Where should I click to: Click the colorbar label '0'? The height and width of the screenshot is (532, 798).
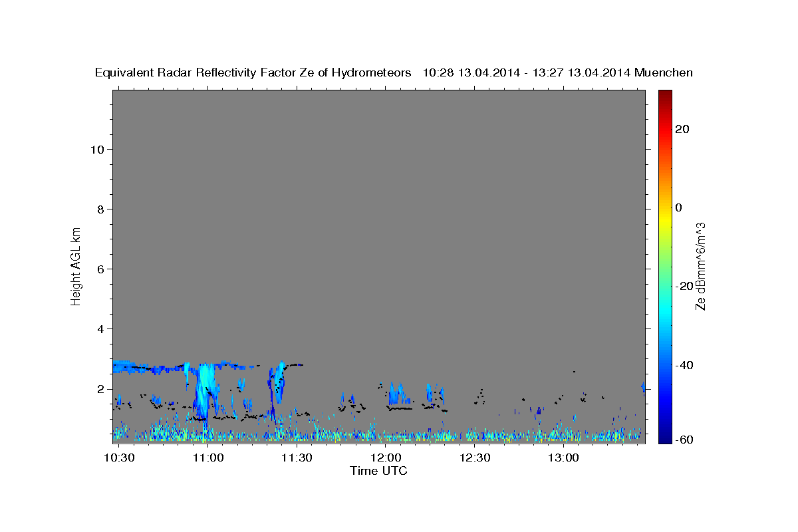(x=679, y=207)
